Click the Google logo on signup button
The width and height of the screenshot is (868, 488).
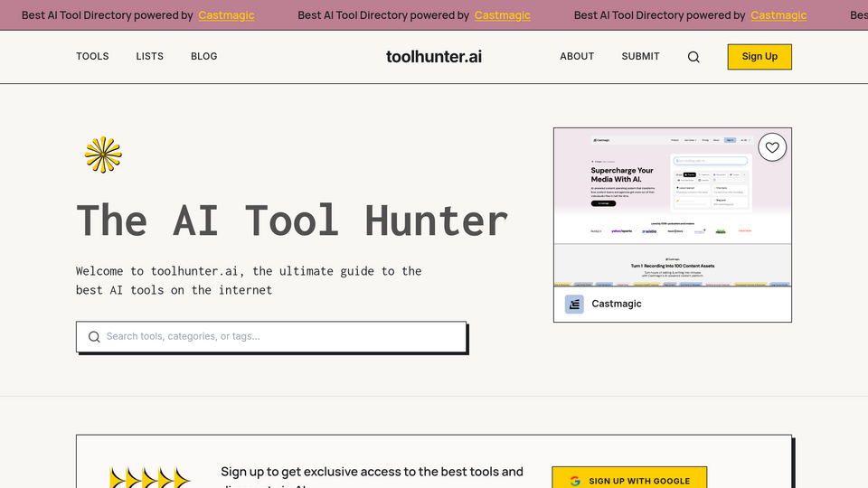(x=575, y=481)
